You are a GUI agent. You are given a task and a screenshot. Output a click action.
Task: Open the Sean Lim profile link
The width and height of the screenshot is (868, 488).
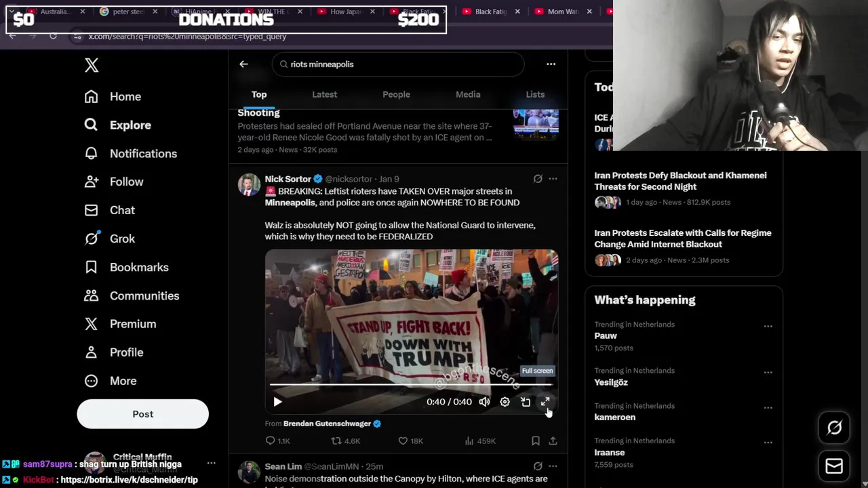(x=283, y=466)
